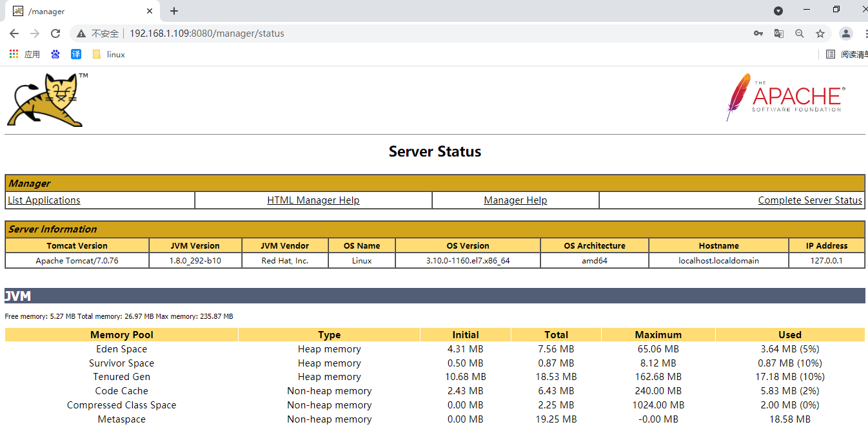Click the Metaspace row label
The image size is (868, 429).
(121, 419)
